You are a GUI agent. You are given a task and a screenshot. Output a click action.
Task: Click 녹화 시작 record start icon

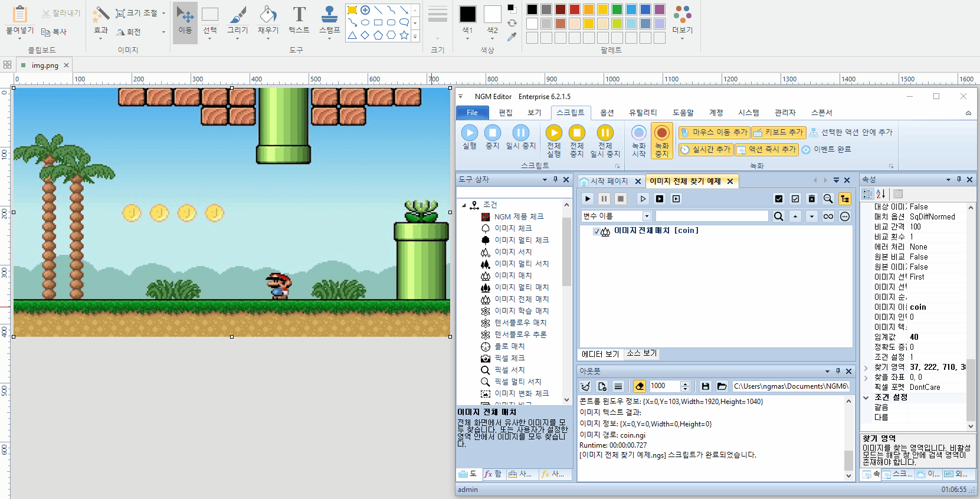(x=639, y=141)
